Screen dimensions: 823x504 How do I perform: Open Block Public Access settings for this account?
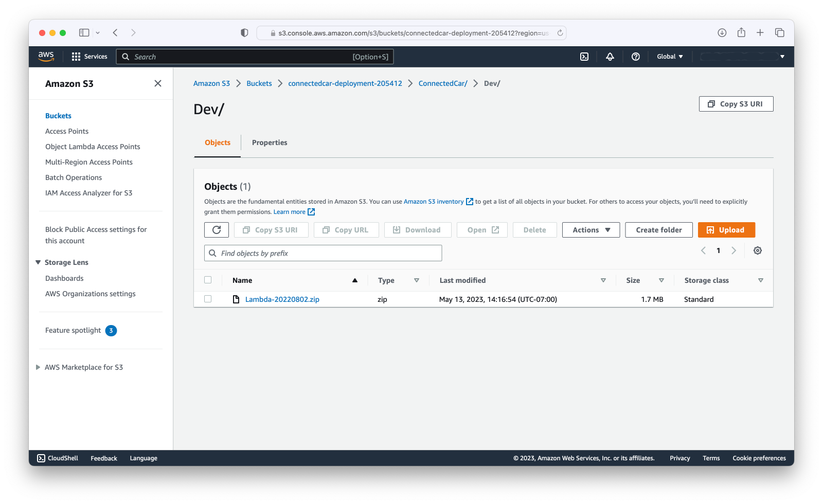[96, 235]
